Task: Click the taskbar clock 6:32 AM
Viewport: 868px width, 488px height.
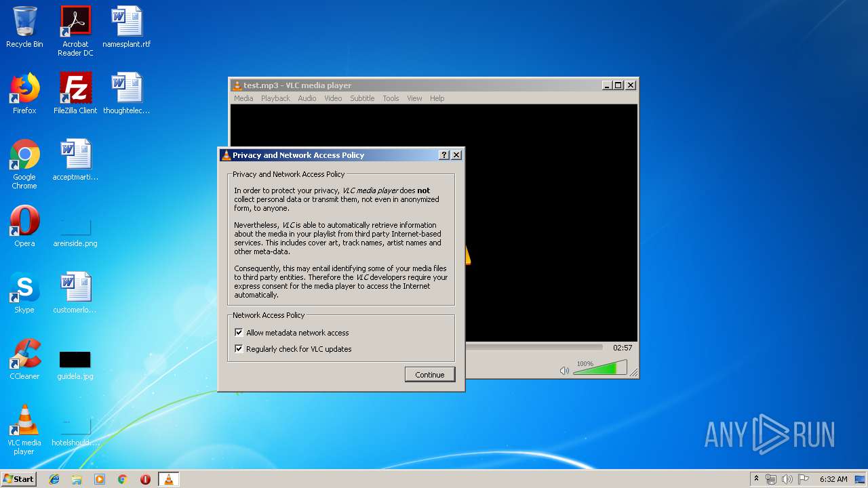Action: click(x=833, y=479)
